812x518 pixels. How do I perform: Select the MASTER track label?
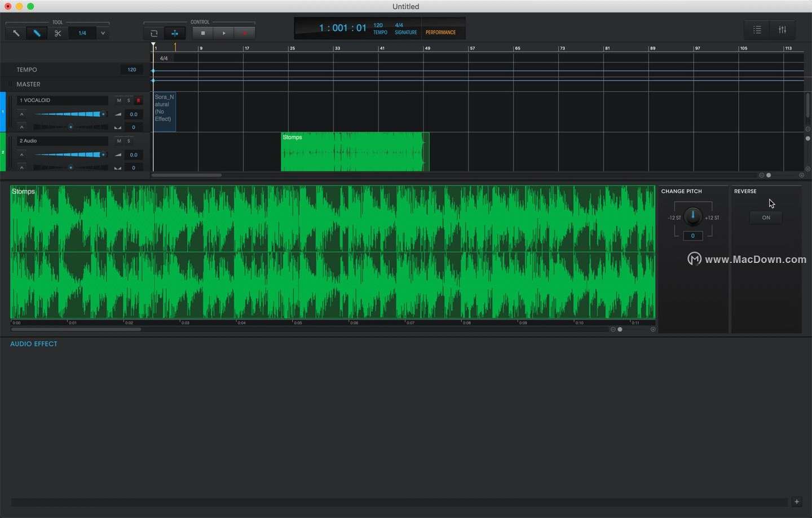coord(28,85)
